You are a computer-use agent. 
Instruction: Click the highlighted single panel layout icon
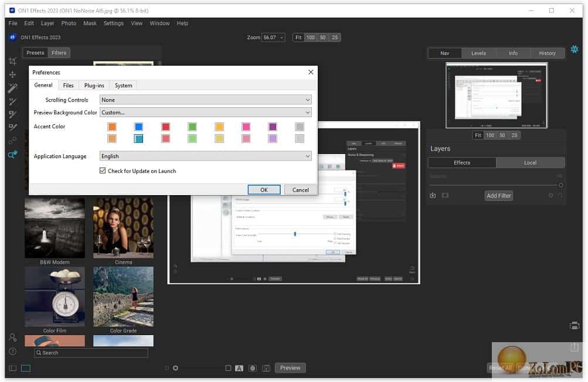click(x=26, y=368)
